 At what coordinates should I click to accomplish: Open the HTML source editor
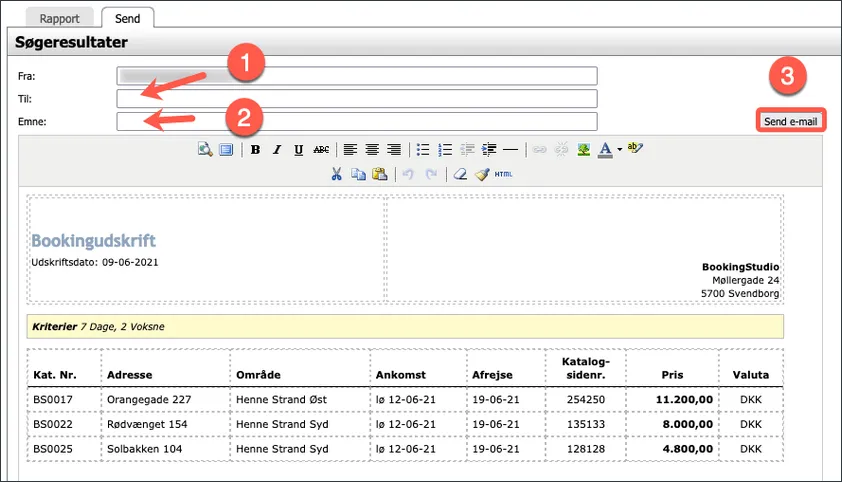[503, 174]
